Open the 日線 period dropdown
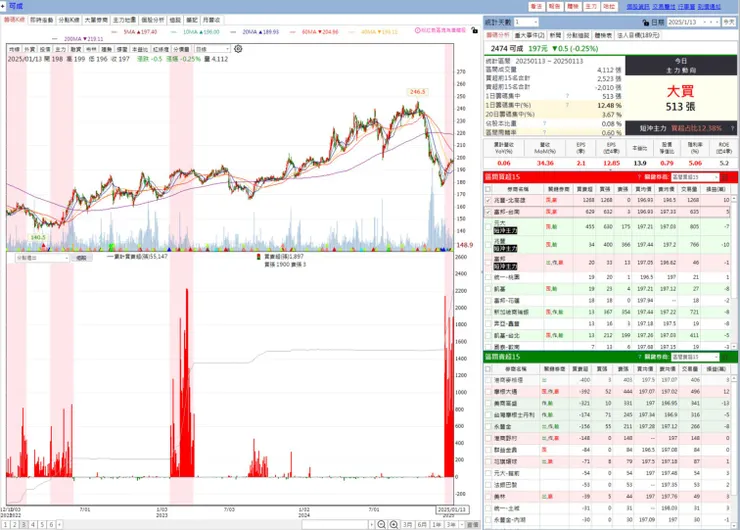The width and height of the screenshot is (740, 530). click(212, 49)
